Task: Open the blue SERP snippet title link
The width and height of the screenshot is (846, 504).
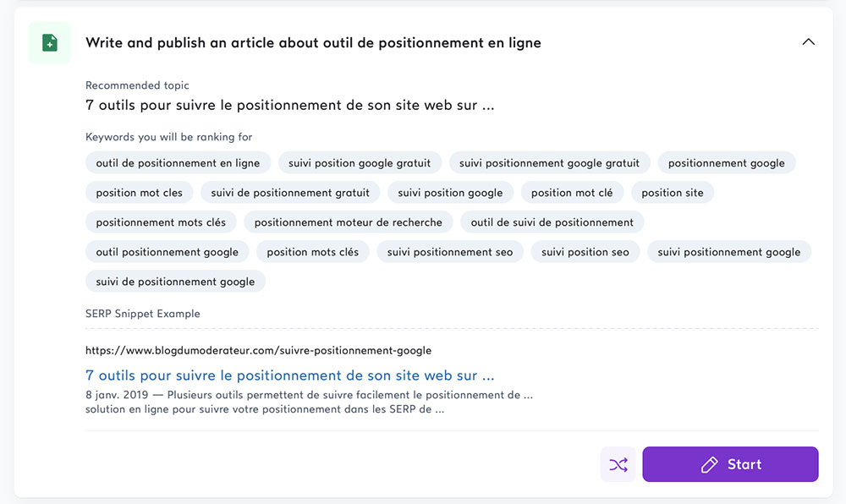Action: (x=289, y=375)
